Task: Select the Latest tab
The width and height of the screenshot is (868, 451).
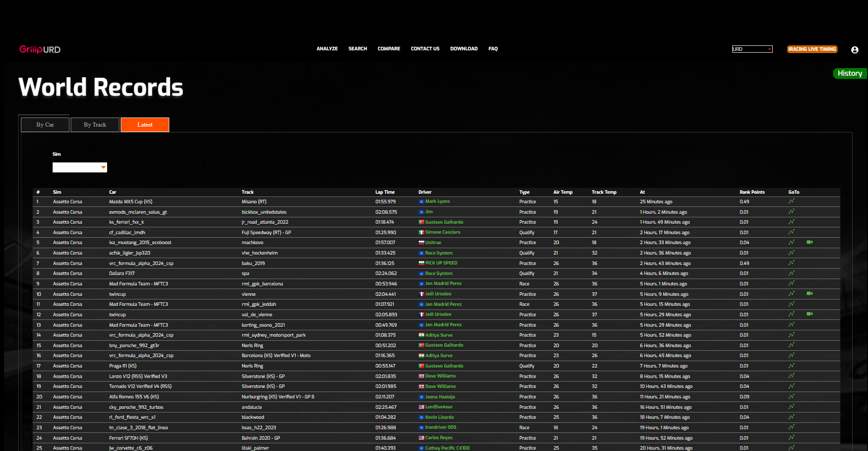Action: click(145, 125)
